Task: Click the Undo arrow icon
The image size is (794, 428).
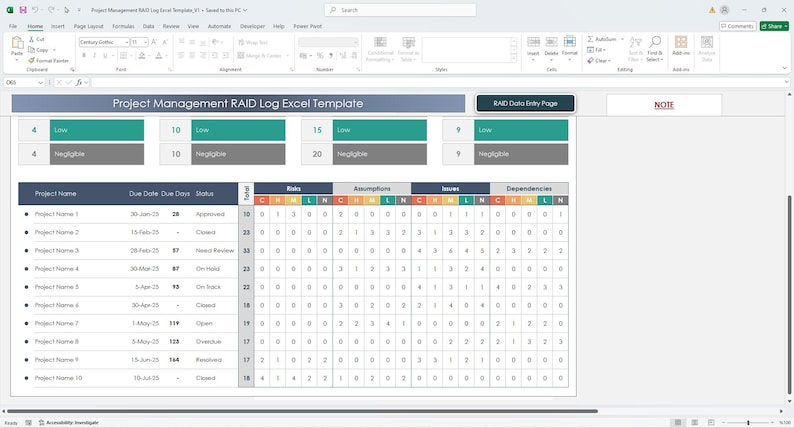Action: click(35, 10)
